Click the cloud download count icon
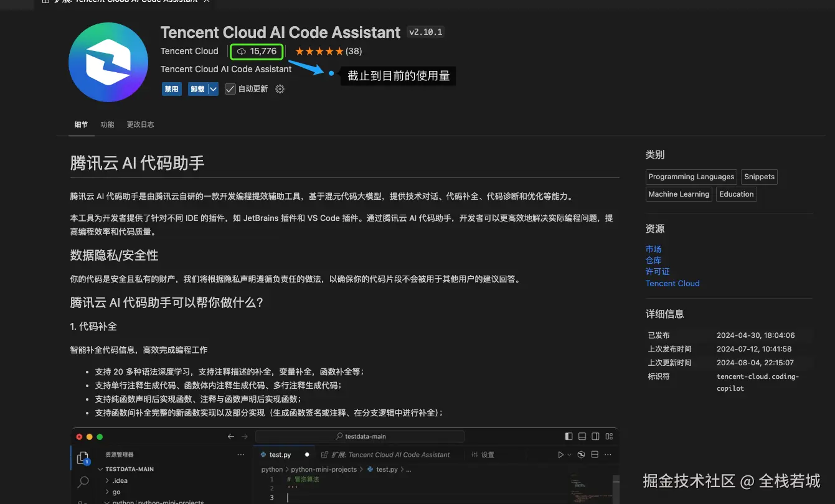The height and width of the screenshot is (504, 835). tap(242, 51)
